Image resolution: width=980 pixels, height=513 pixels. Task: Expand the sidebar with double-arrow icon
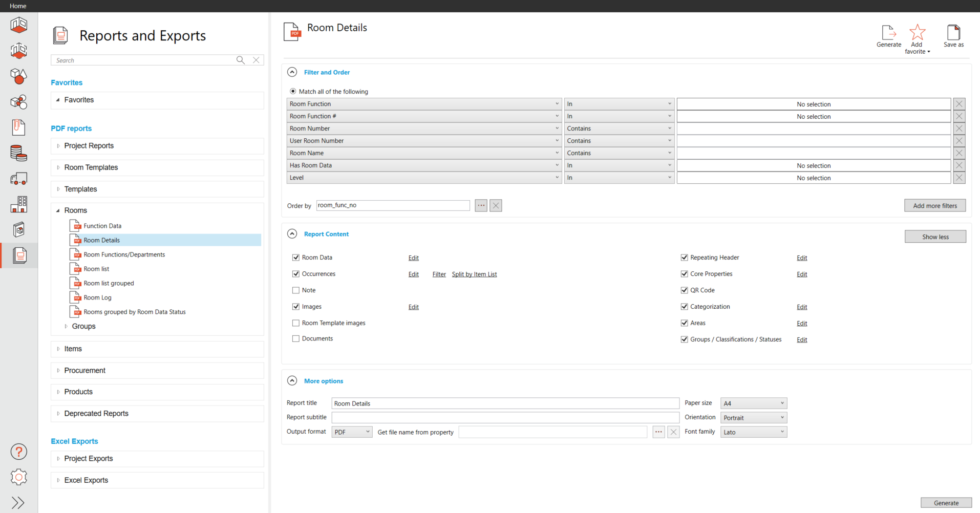[18, 502]
